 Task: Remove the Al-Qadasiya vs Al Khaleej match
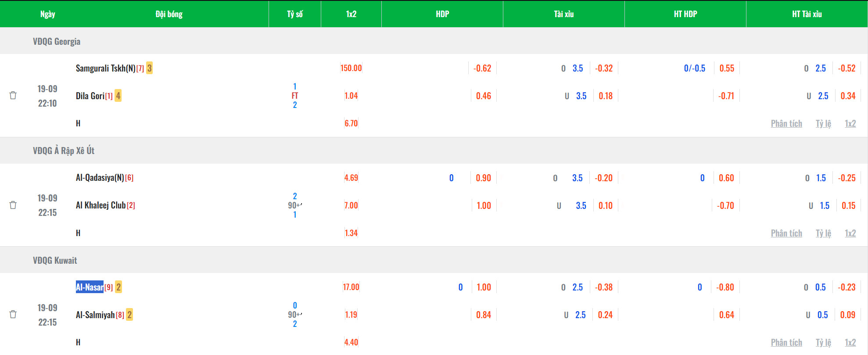coord(13,205)
